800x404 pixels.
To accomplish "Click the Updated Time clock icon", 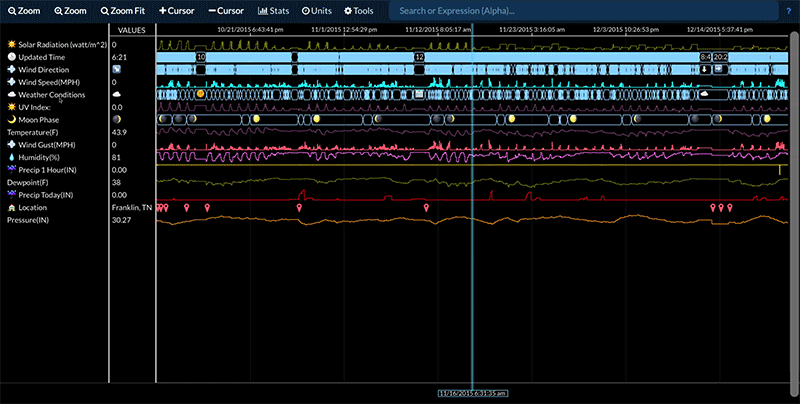I will (x=11, y=57).
